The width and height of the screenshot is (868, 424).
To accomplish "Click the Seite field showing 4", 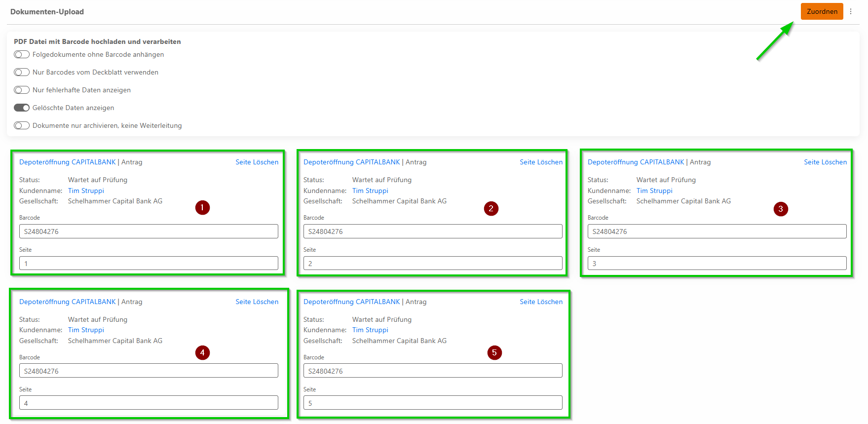I will click(149, 403).
